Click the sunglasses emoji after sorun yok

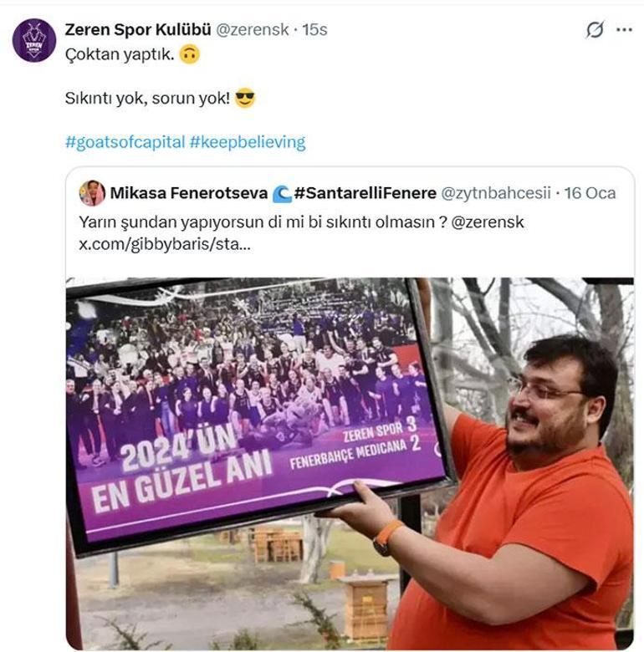(245, 99)
